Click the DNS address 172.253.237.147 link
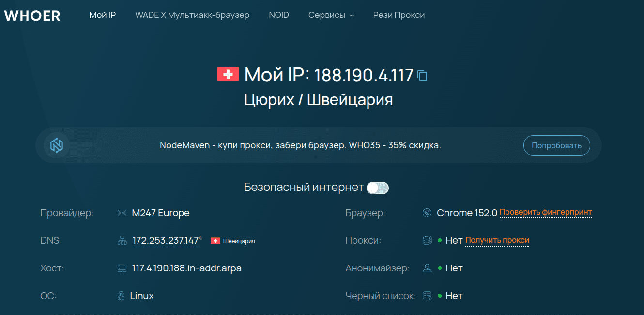 (166, 240)
